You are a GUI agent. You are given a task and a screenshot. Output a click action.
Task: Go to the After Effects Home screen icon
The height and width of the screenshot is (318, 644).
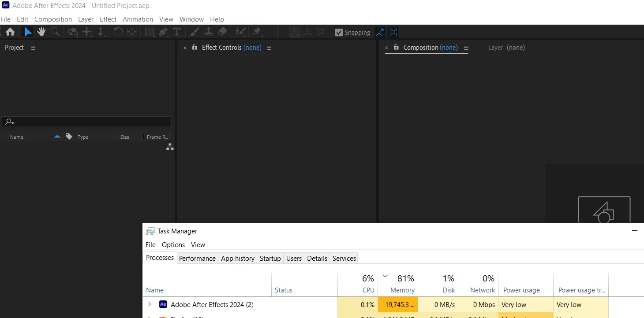coord(10,32)
